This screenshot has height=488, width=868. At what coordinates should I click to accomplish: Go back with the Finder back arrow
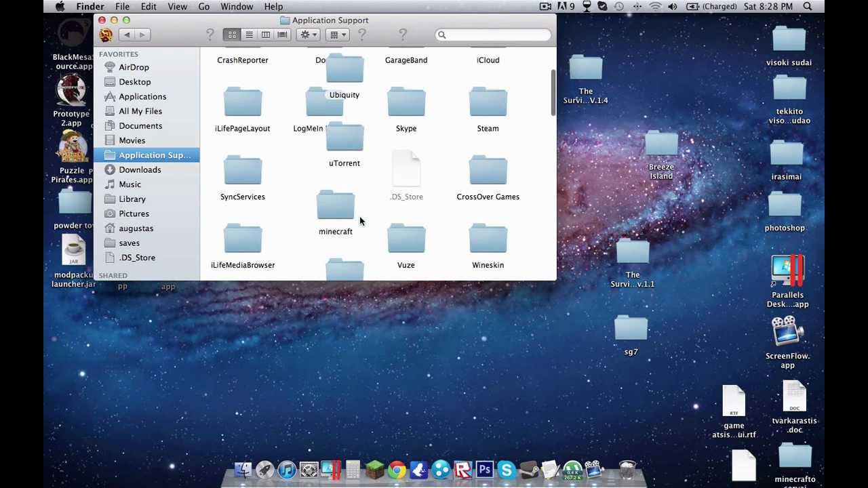[x=127, y=35]
